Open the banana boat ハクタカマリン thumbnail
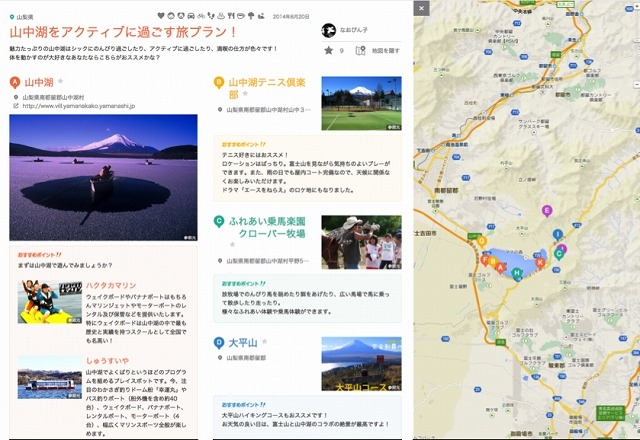This screenshot has height=440, width=640. [50, 302]
